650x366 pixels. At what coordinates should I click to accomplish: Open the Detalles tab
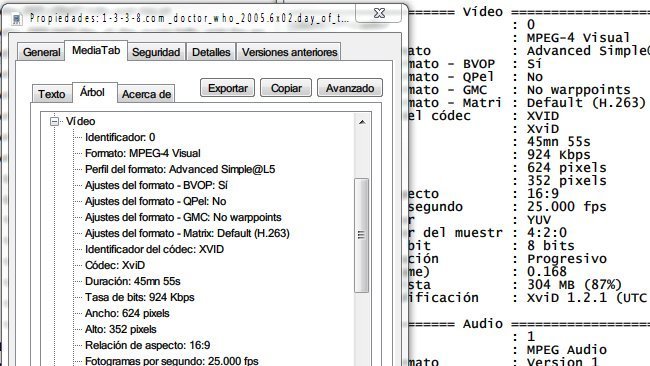(211, 52)
